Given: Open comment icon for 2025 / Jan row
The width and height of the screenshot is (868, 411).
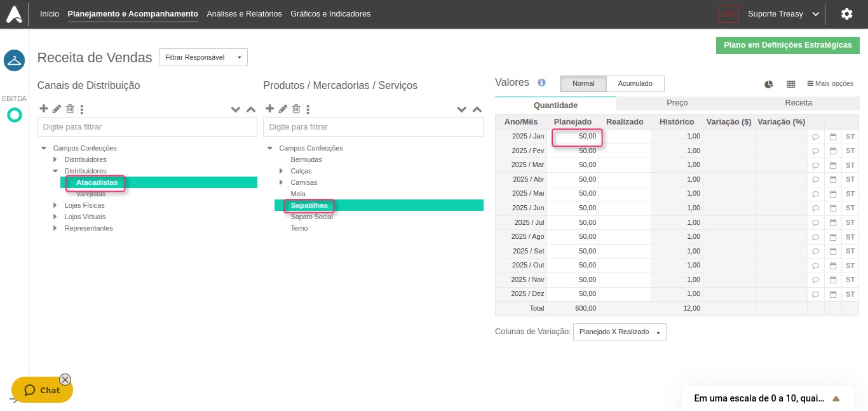Looking at the screenshot, I should pos(815,137).
